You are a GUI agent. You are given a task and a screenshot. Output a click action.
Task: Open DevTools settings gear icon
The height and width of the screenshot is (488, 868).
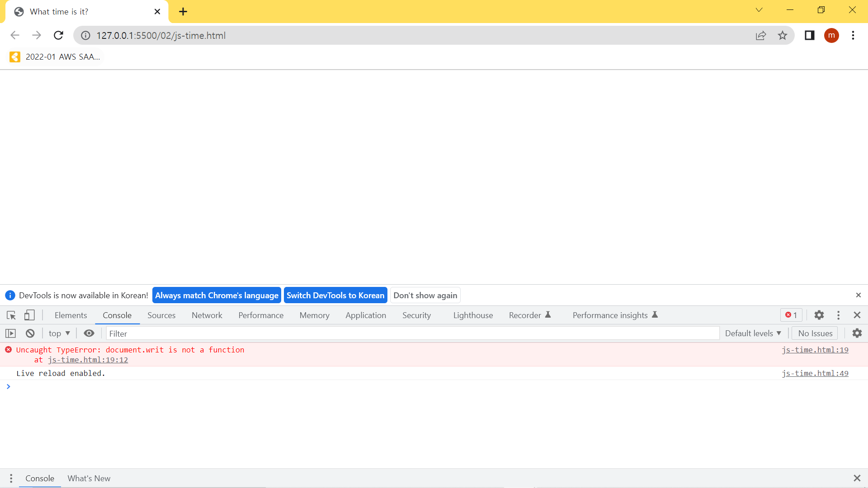coord(819,315)
